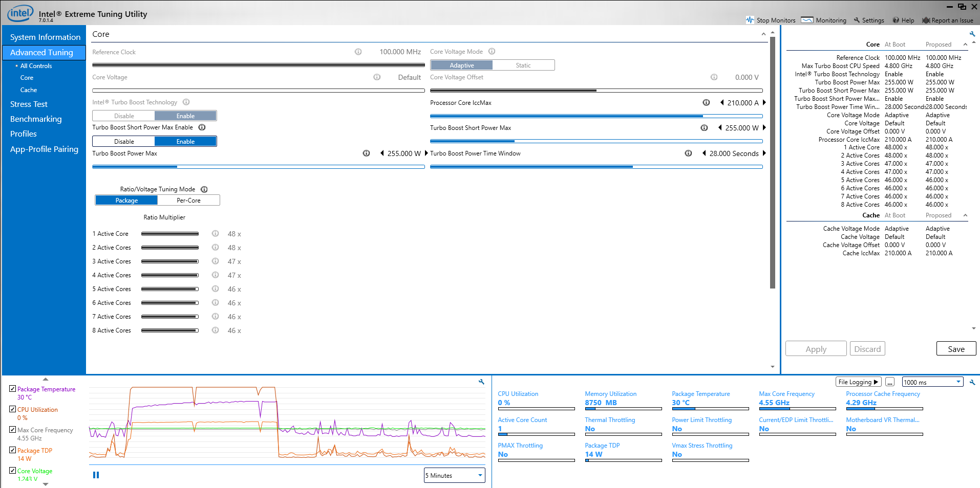Adjust the Turbo Boost Power Max slider
980x488 pixels.
click(x=258, y=167)
